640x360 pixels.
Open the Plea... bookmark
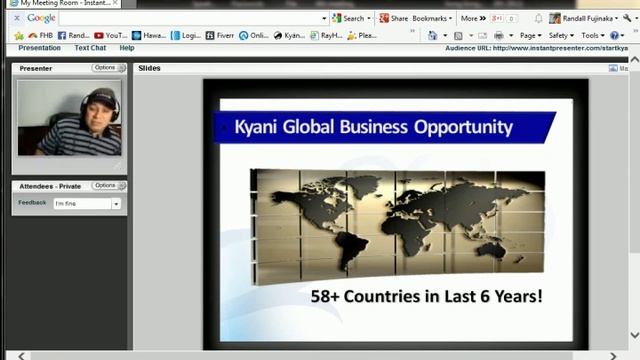pyautogui.click(x=362, y=36)
